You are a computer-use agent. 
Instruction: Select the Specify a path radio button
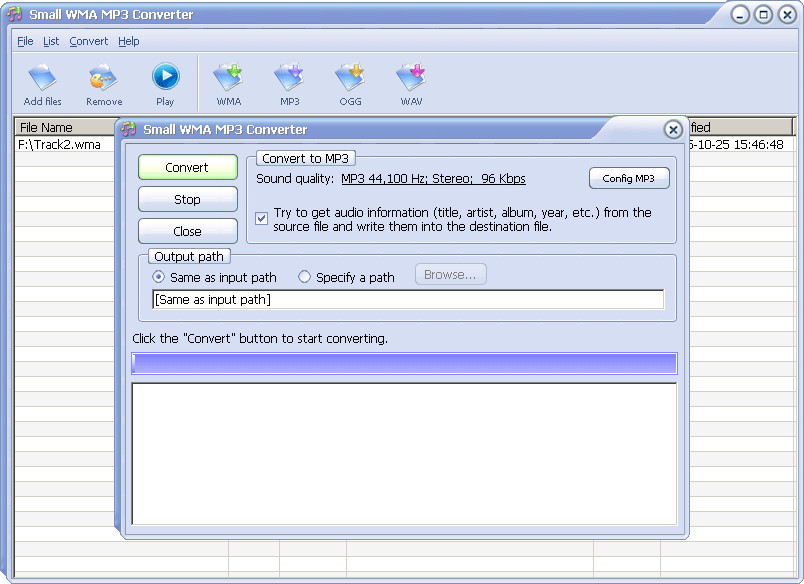(304, 277)
